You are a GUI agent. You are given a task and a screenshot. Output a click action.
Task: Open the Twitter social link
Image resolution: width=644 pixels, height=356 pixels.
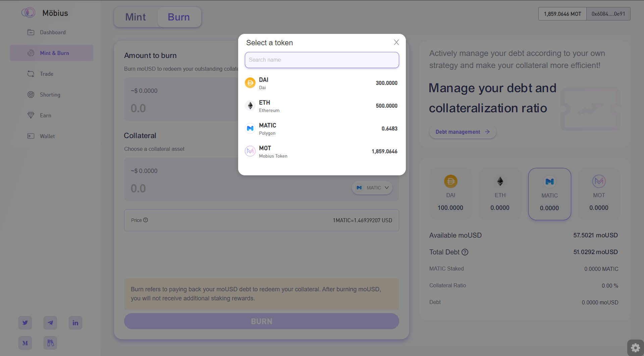25,323
